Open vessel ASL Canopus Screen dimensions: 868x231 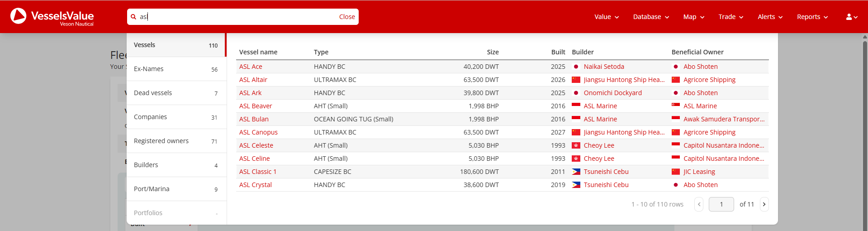(x=258, y=132)
